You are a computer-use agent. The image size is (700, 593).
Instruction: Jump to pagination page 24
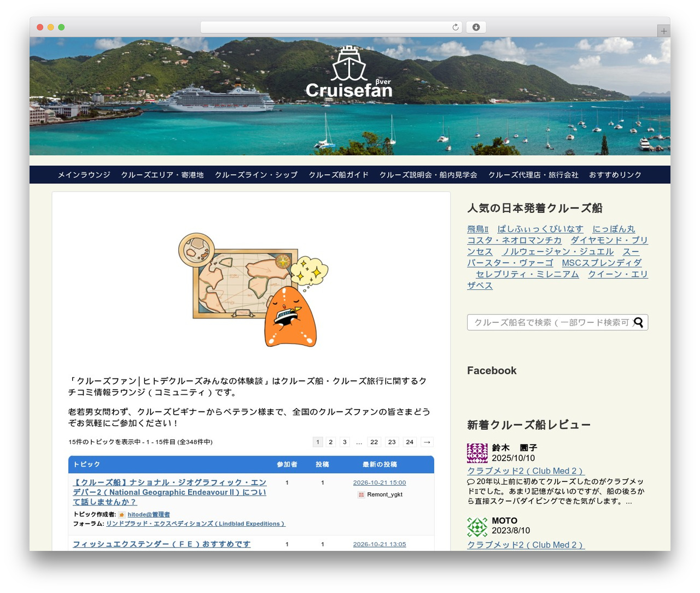pos(410,442)
